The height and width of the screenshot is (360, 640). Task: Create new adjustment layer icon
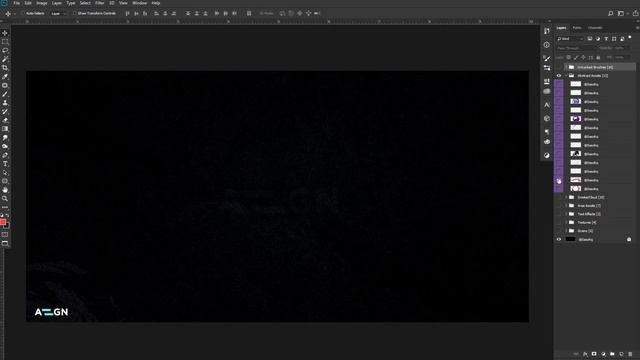[x=603, y=354]
